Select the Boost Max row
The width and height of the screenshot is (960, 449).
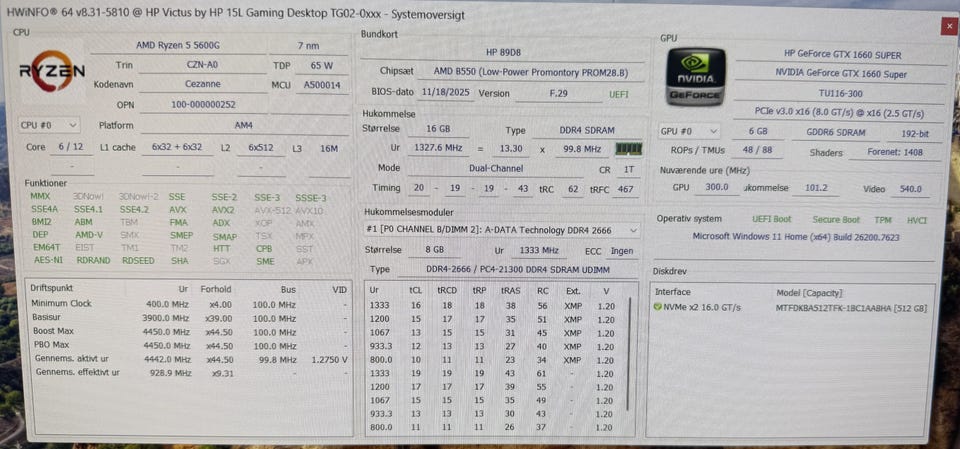(x=189, y=331)
